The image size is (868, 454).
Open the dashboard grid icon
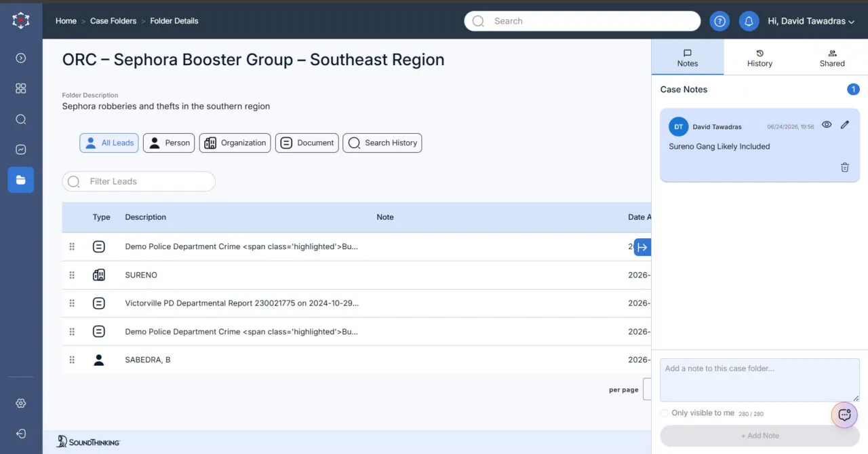21,88
